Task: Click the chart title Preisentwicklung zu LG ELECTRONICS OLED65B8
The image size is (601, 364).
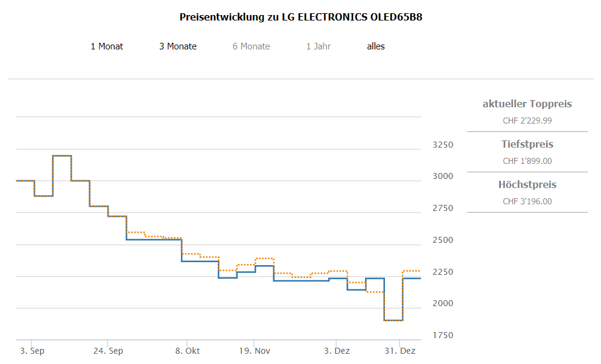Action: tap(300, 17)
